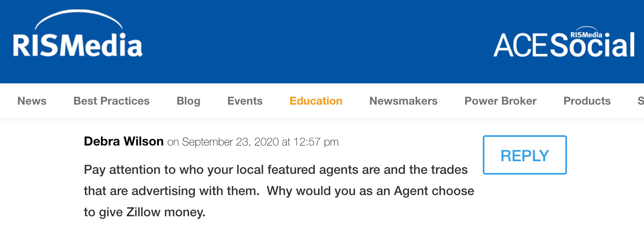This screenshot has height=243, width=644.
Task: Navigate to Newsmakers page
Action: [x=403, y=101]
